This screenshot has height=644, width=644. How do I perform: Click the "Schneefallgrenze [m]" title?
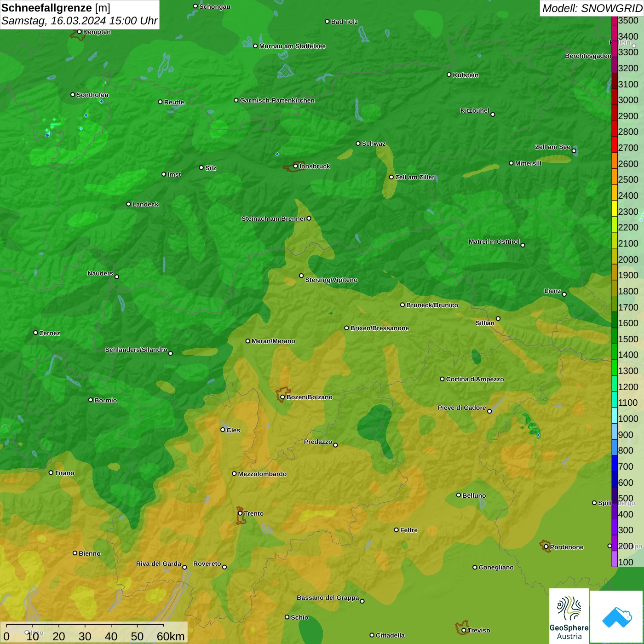point(56,8)
